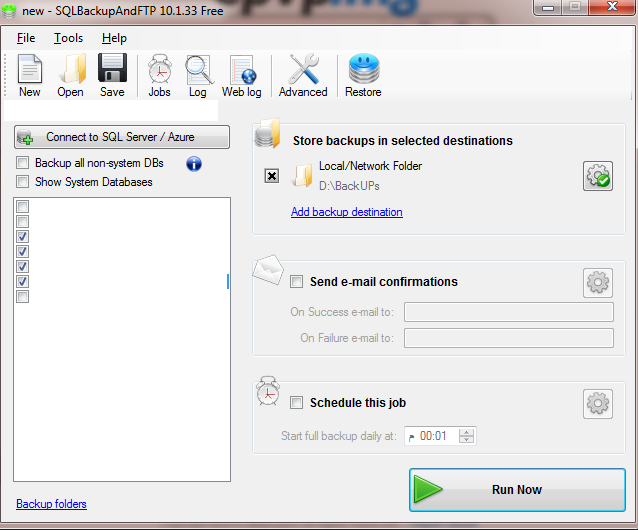Check the first database checkbox in list
638x530 pixels.
[x=22, y=207]
